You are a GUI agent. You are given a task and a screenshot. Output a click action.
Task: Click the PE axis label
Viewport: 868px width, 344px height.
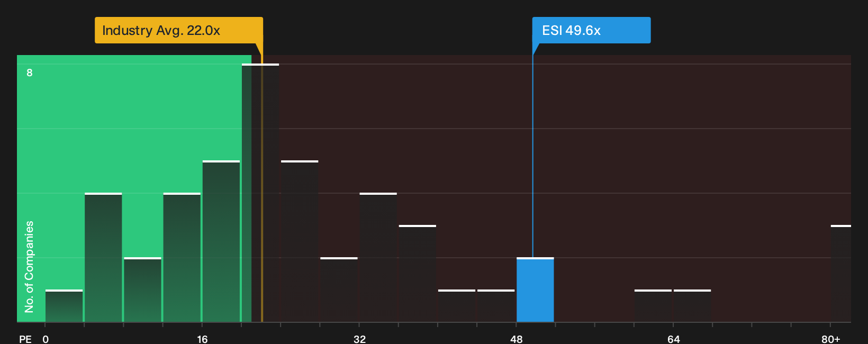25,339
